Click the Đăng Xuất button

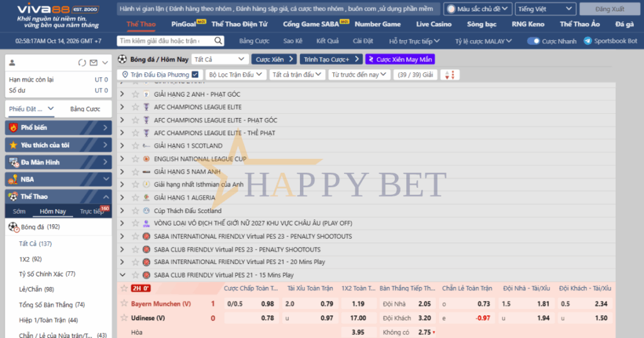click(x=609, y=9)
